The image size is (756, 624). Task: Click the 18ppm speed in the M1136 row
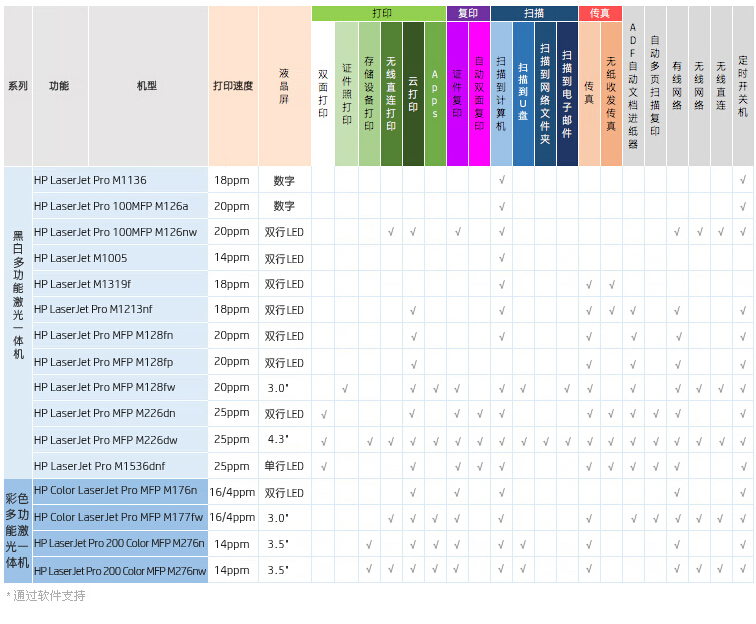point(232,180)
